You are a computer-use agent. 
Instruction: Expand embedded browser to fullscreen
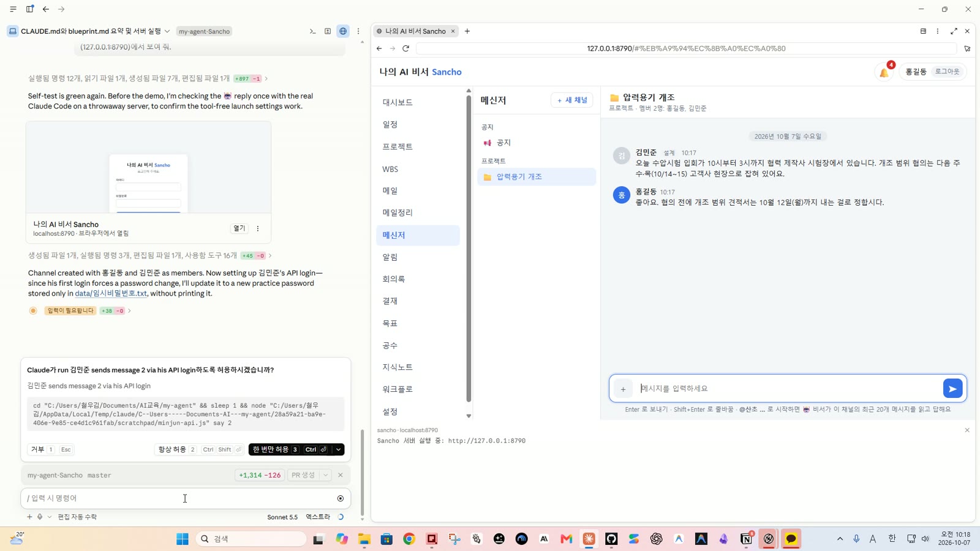coord(954,31)
